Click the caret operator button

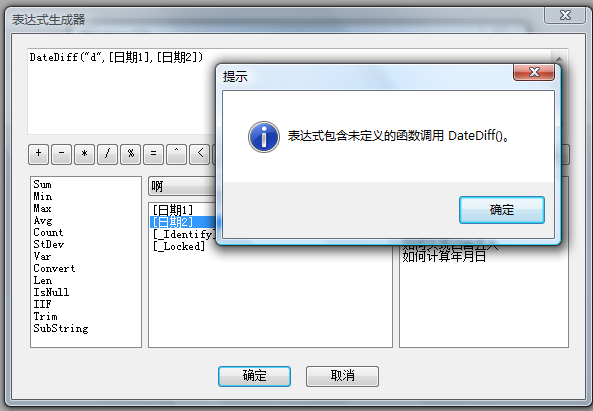(177, 154)
